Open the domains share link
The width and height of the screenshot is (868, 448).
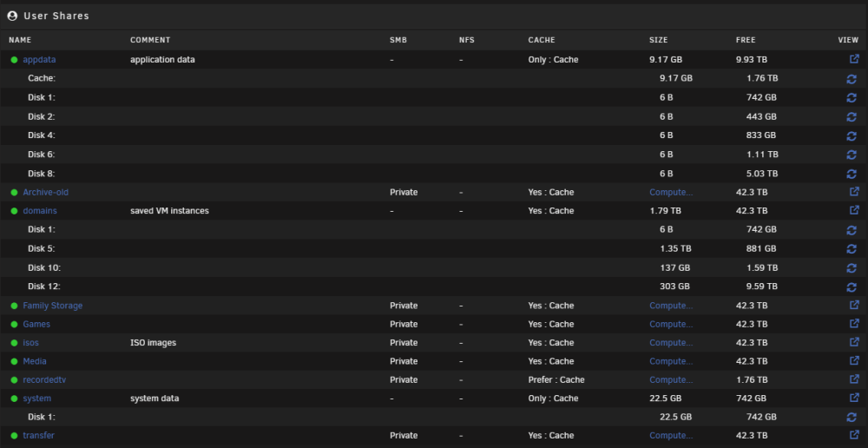click(x=40, y=211)
